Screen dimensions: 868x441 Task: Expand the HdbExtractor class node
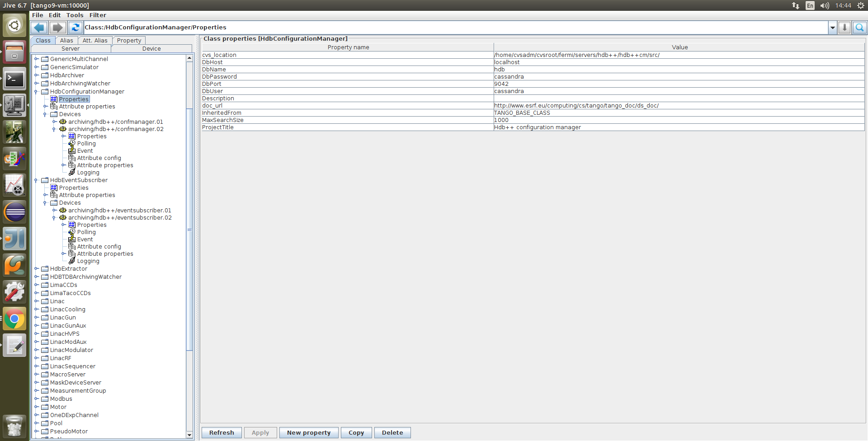[x=36, y=268]
